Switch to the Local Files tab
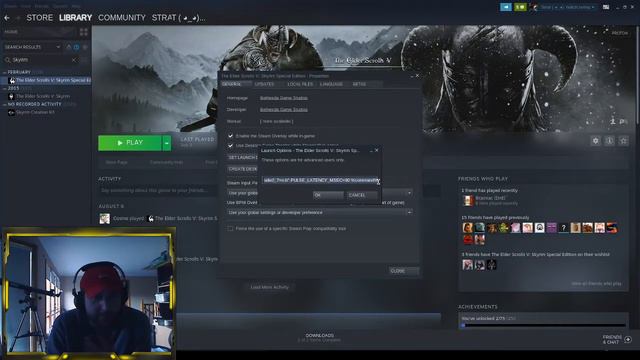The width and height of the screenshot is (640, 360). (x=300, y=84)
